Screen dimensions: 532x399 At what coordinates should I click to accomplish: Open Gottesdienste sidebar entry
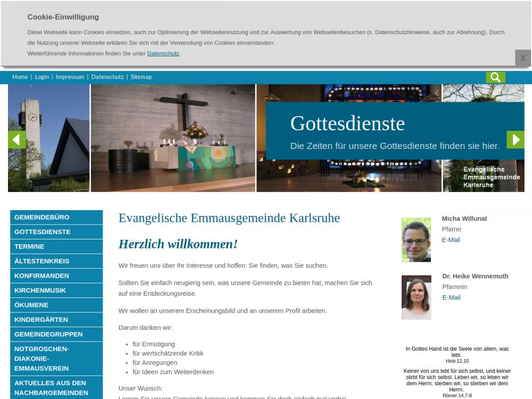pos(43,232)
